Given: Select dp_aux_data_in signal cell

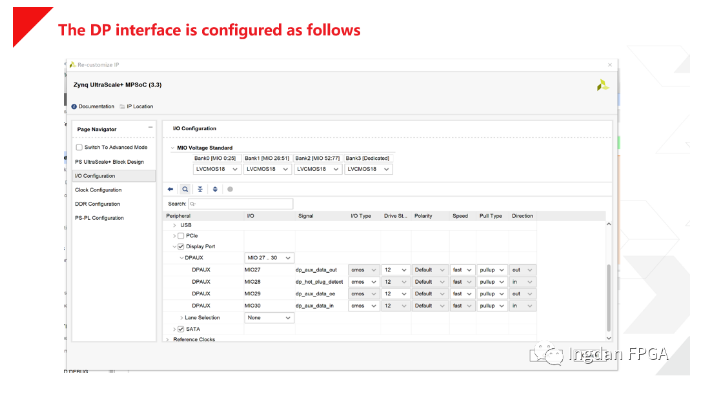Looking at the screenshot, I should [x=315, y=306].
